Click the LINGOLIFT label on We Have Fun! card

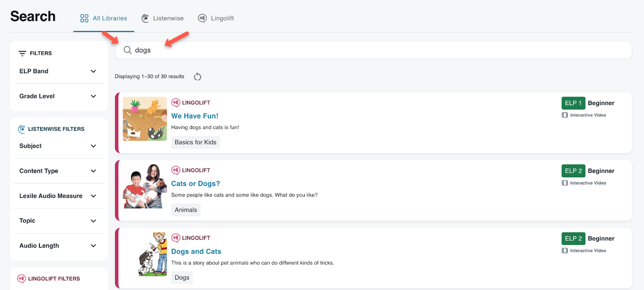196,103
